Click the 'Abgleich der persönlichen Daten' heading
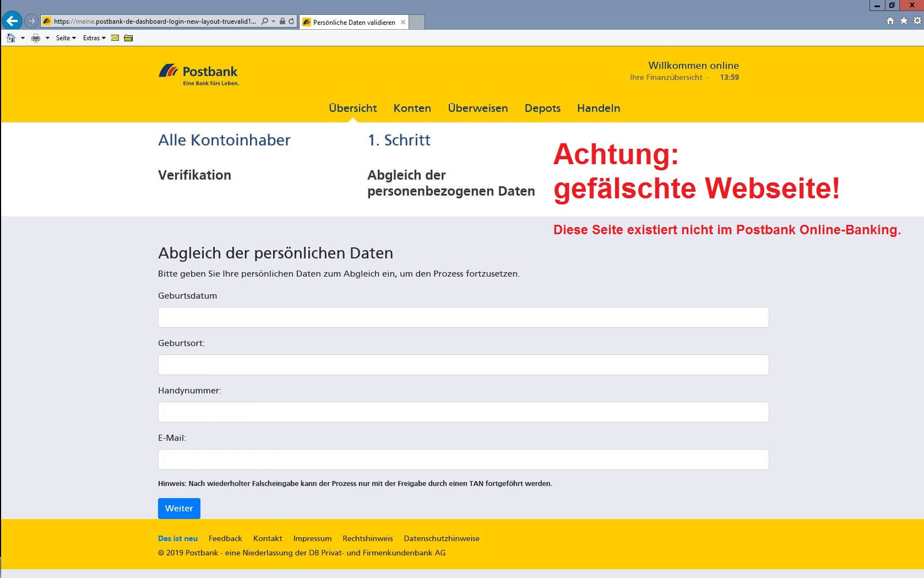924x578 pixels. pos(275,253)
